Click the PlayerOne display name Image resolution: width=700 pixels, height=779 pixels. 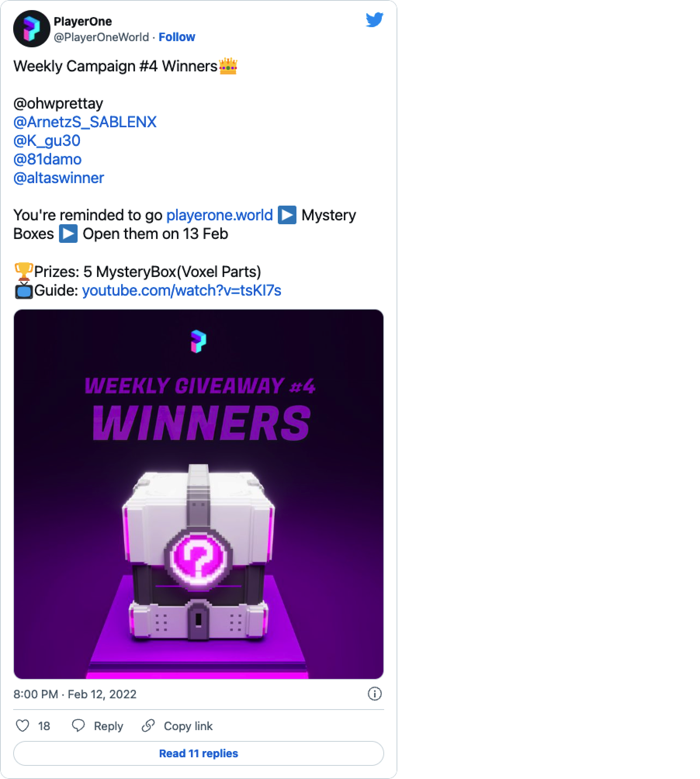pyautogui.click(x=83, y=21)
